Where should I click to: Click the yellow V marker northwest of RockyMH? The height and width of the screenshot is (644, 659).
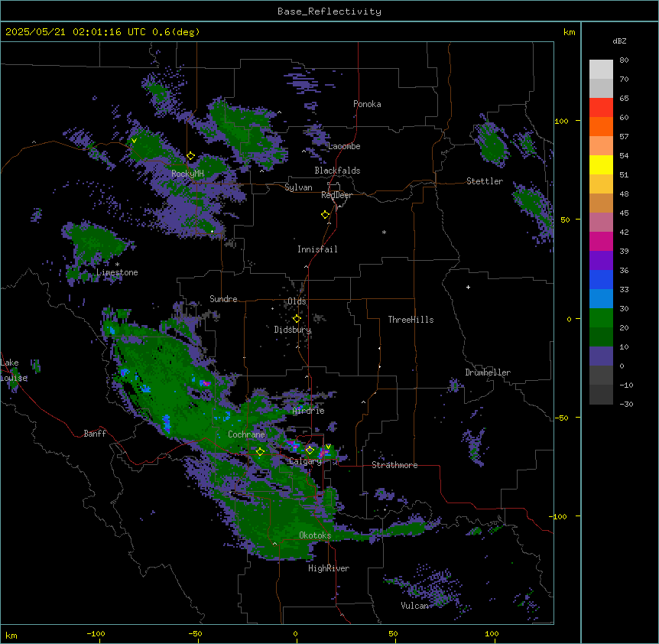134,141
